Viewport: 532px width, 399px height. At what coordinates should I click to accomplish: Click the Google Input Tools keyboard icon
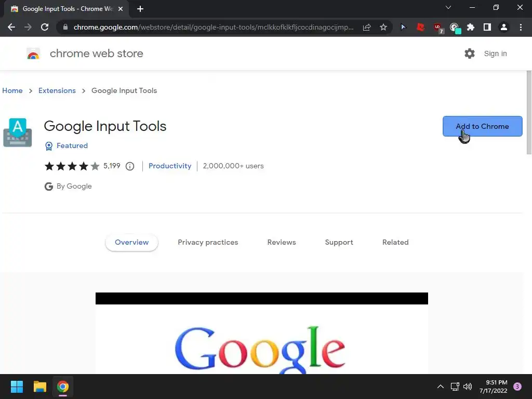(18, 132)
